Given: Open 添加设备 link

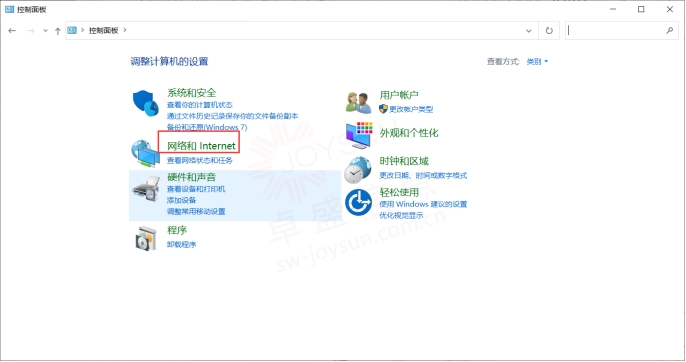Looking at the screenshot, I should click(181, 200).
